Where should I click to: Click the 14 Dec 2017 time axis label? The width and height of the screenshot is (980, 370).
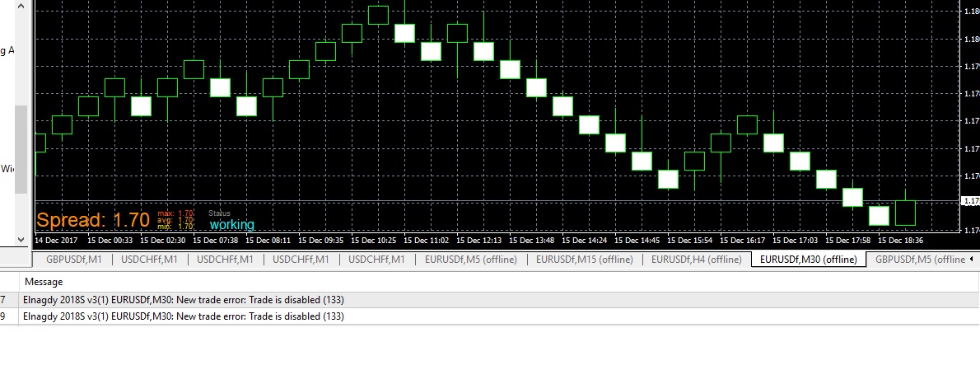(56, 240)
